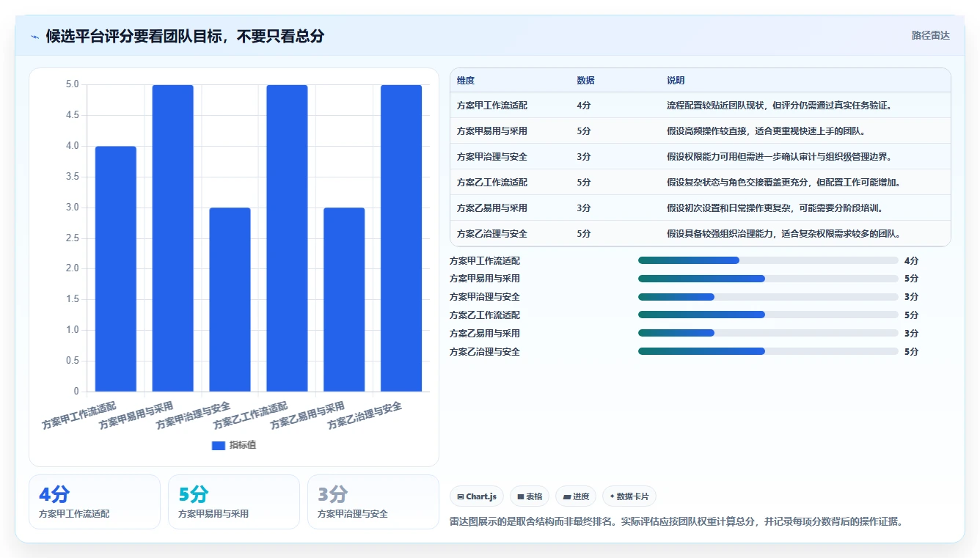Open the 4分 方案甲工作流适配 data card
This screenshot has height=558, width=980.
[x=95, y=502]
